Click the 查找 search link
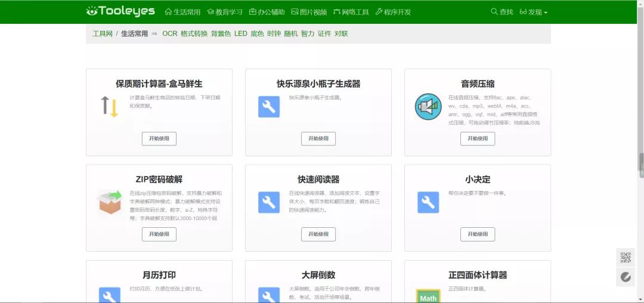 pos(502,12)
